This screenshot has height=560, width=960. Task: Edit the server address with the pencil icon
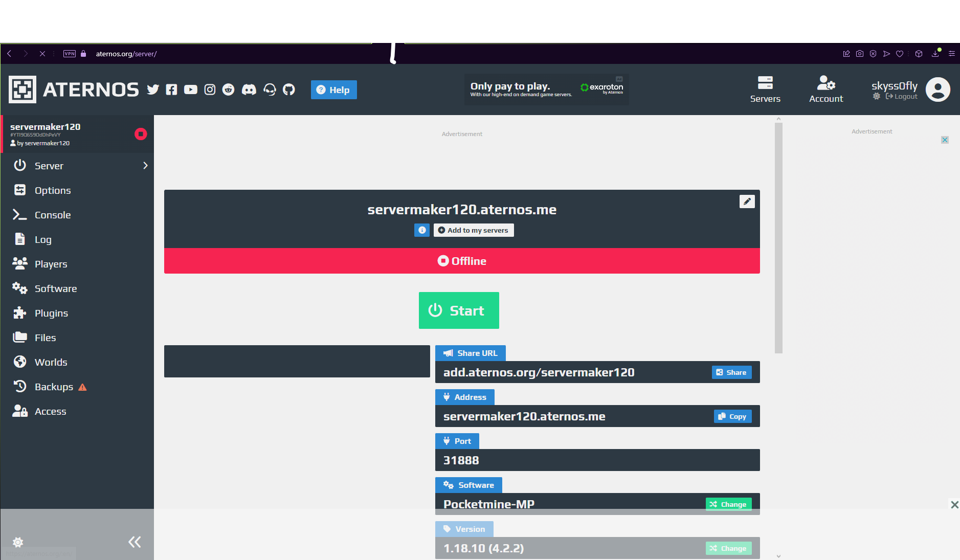tap(747, 201)
